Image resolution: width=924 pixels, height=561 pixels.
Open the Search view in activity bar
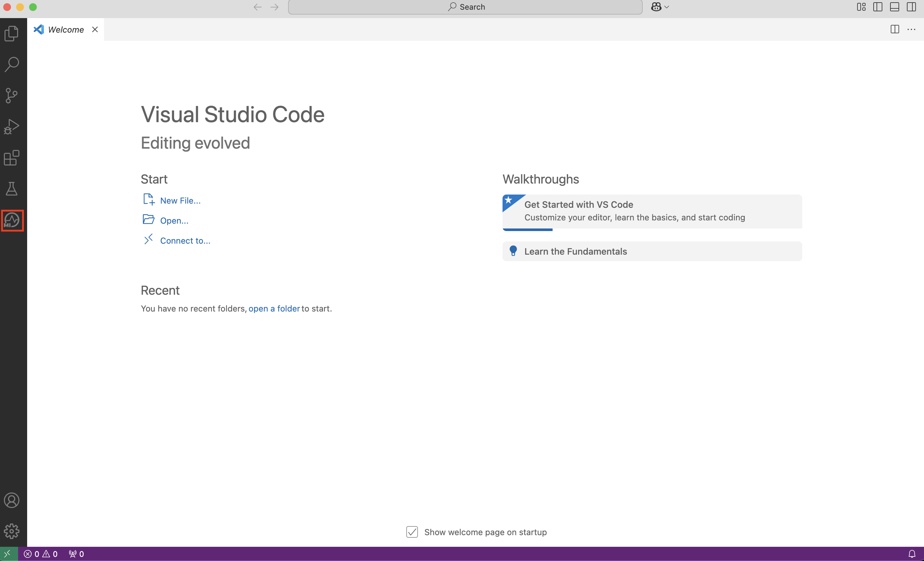point(12,65)
